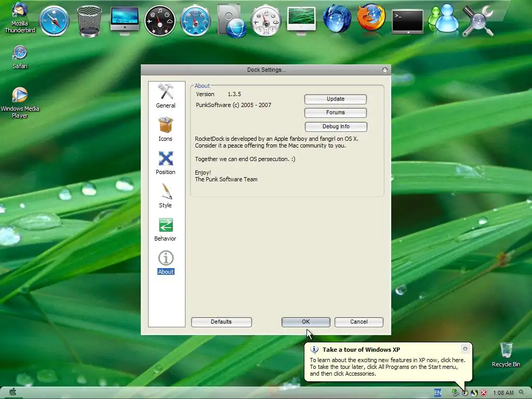
Task: Launch Firefox from the dock
Action: point(371,18)
